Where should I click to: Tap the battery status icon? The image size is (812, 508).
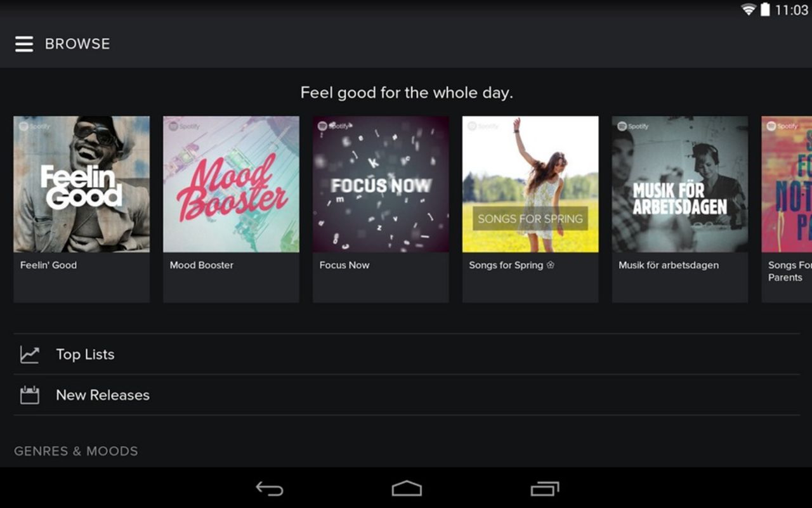point(766,10)
